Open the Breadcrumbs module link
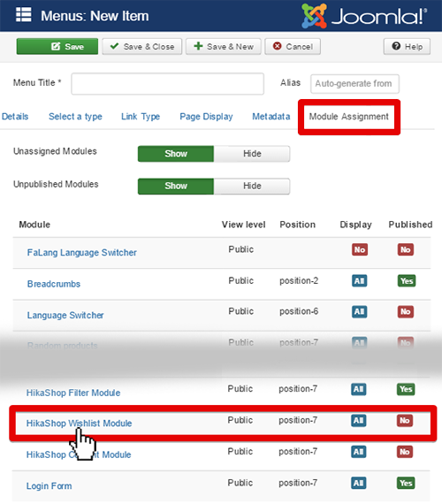The width and height of the screenshot is (442, 504). 54,284
